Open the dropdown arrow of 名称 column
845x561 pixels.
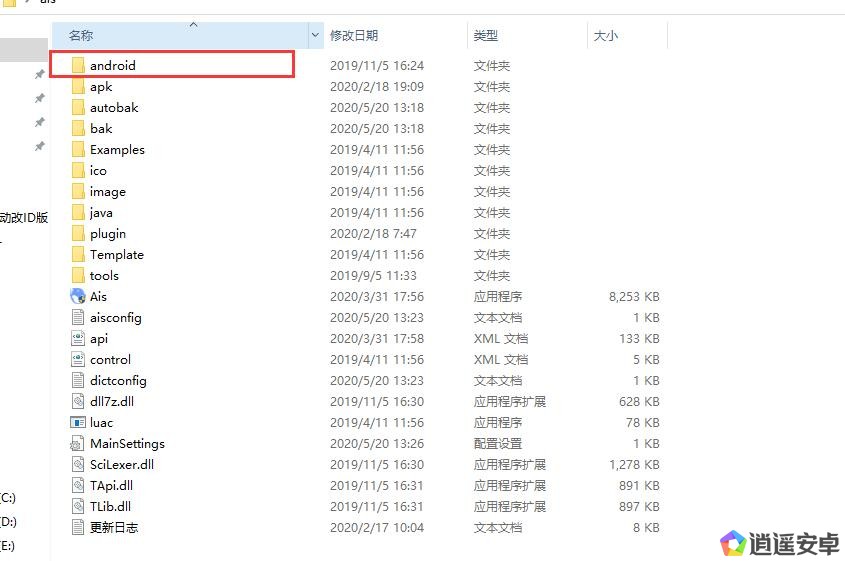tap(315, 35)
